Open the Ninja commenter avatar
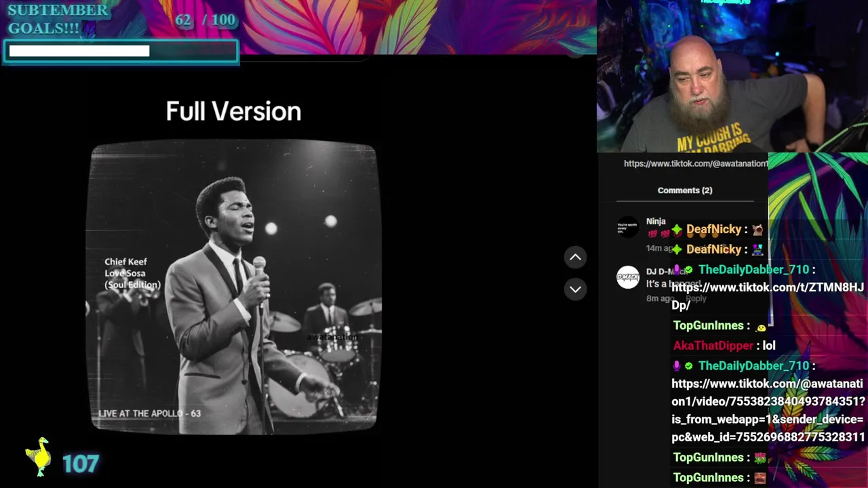The height and width of the screenshot is (488, 868). [628, 226]
